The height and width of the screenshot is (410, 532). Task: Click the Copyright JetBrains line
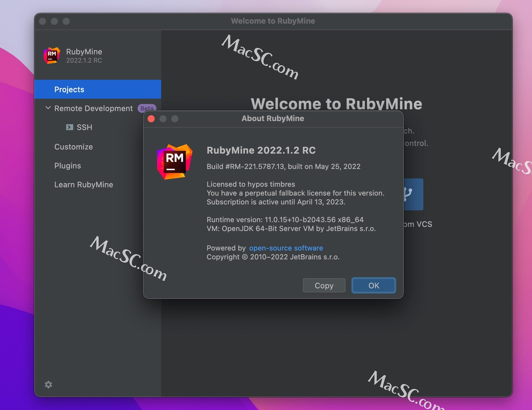click(x=273, y=257)
